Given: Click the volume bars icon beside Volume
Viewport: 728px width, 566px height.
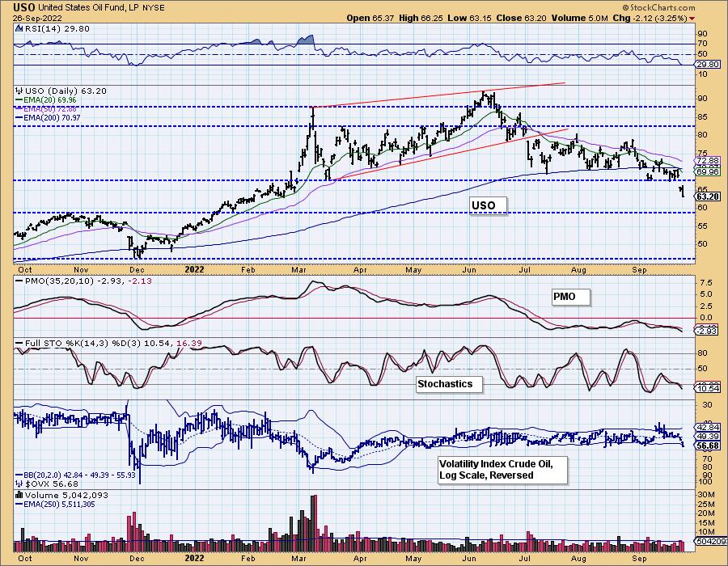Looking at the screenshot, I should pos(19,495).
